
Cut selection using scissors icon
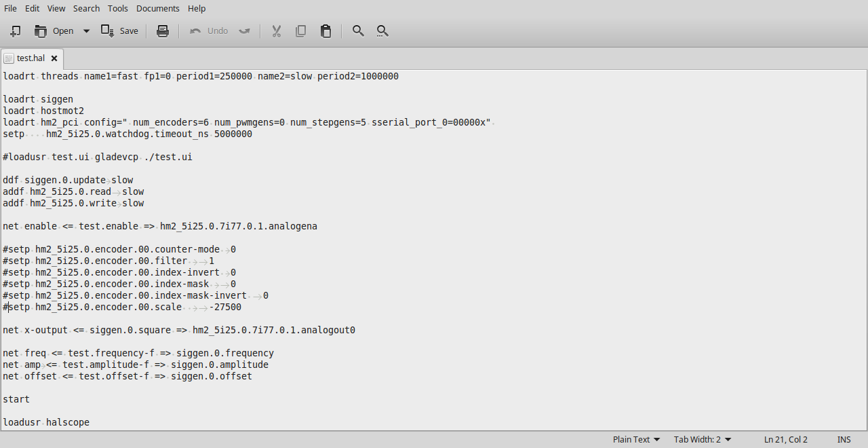[x=277, y=31]
